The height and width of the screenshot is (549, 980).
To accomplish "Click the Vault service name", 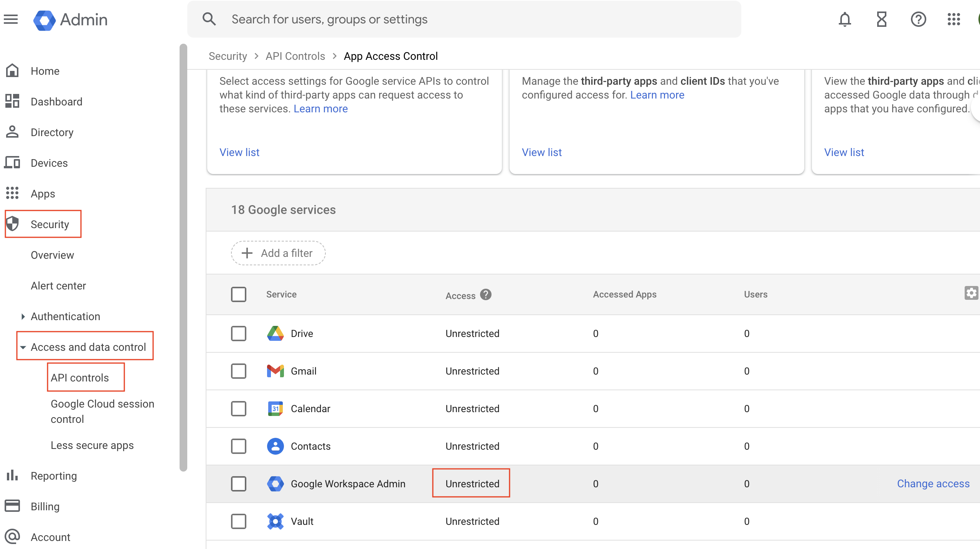I will point(302,521).
